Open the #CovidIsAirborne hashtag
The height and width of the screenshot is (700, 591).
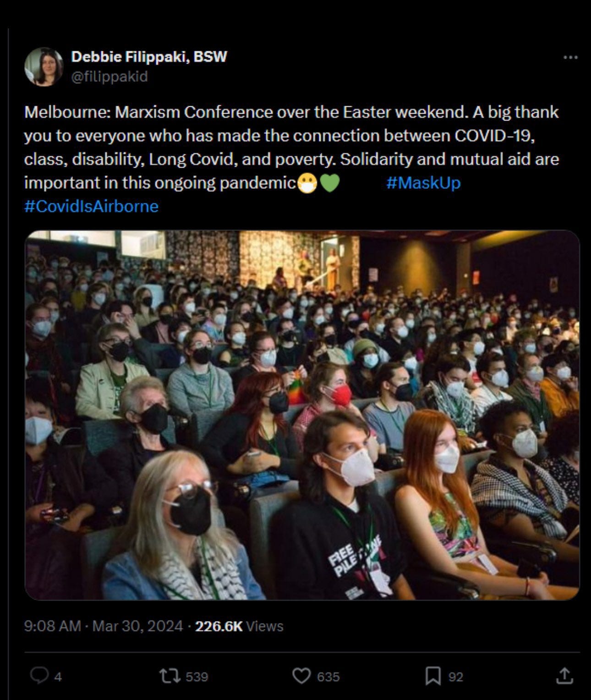pyautogui.click(x=91, y=206)
